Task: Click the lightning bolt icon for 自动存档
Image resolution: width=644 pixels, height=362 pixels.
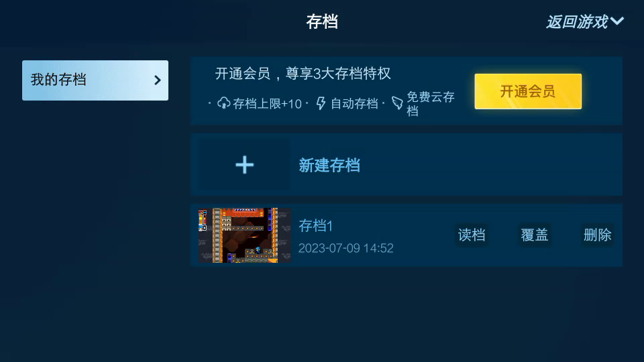Action: pyautogui.click(x=321, y=103)
